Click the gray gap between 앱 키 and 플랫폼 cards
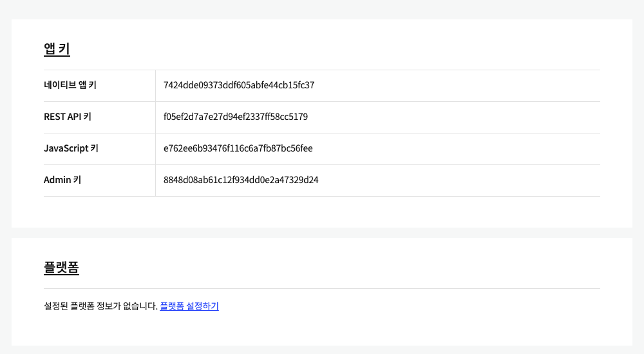The height and width of the screenshot is (354, 644). [322, 233]
